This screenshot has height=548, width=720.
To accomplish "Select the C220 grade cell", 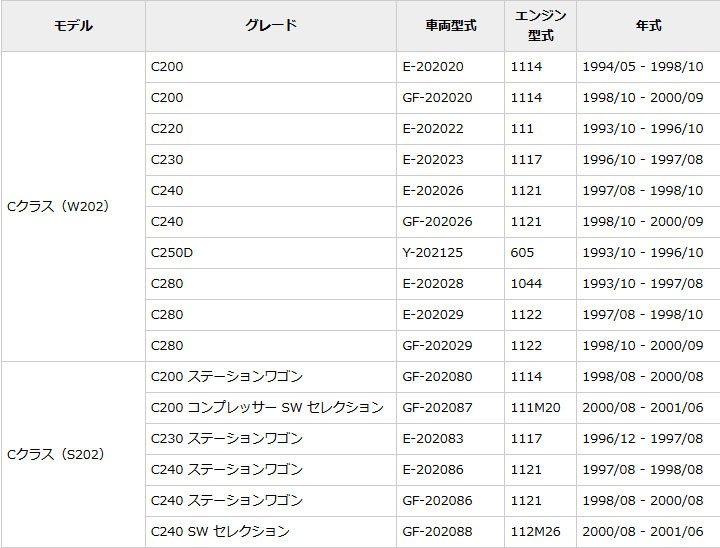I will click(271, 129).
